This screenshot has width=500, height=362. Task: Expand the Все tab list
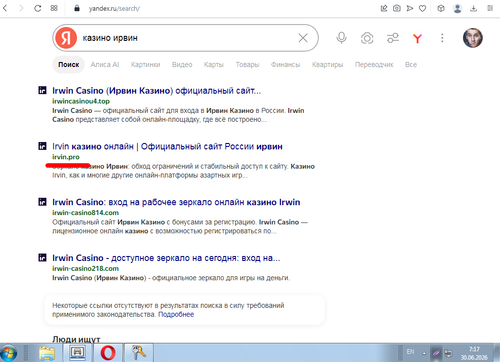(411, 65)
